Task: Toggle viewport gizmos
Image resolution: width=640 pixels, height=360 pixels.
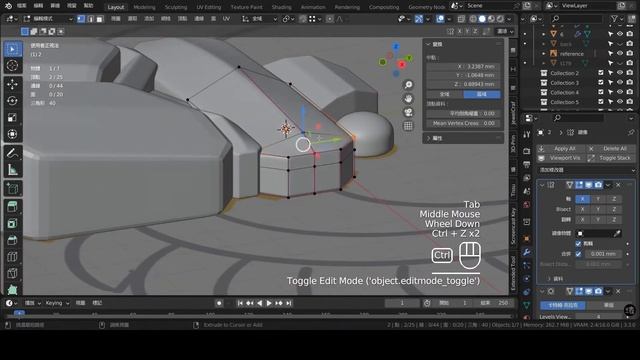Action: (x=419, y=19)
